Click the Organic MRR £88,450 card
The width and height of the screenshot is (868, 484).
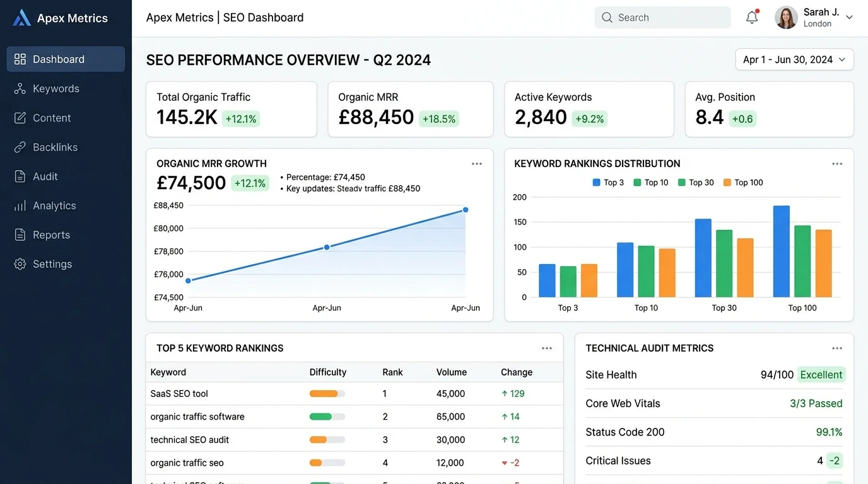[x=411, y=109]
